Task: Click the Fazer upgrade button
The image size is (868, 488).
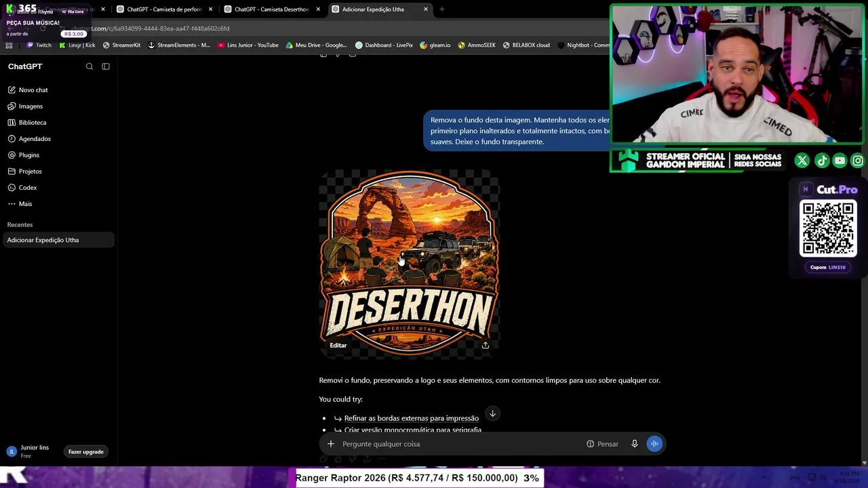Action: [x=86, y=452]
